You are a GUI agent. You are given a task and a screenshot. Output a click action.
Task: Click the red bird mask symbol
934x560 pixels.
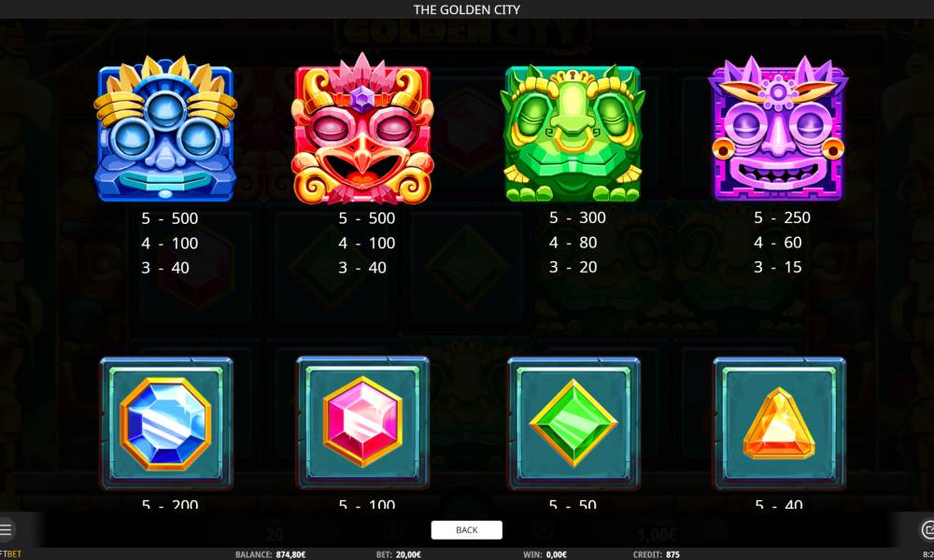coord(362,129)
